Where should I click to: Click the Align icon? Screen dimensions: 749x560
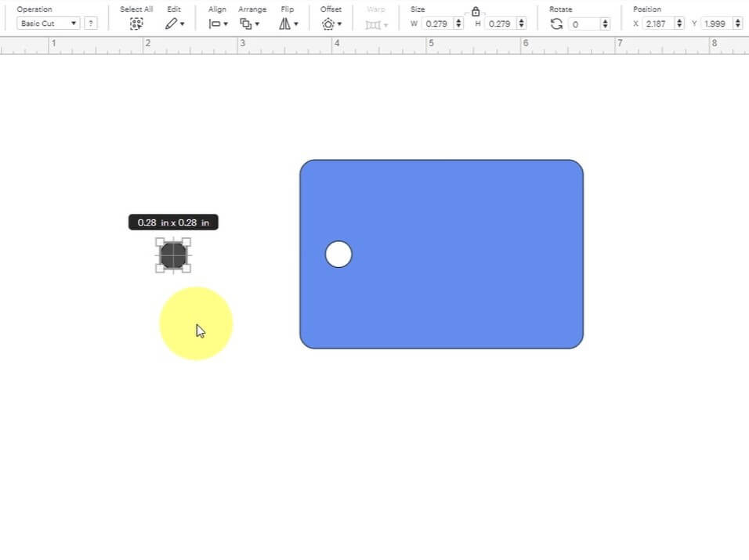pos(215,23)
